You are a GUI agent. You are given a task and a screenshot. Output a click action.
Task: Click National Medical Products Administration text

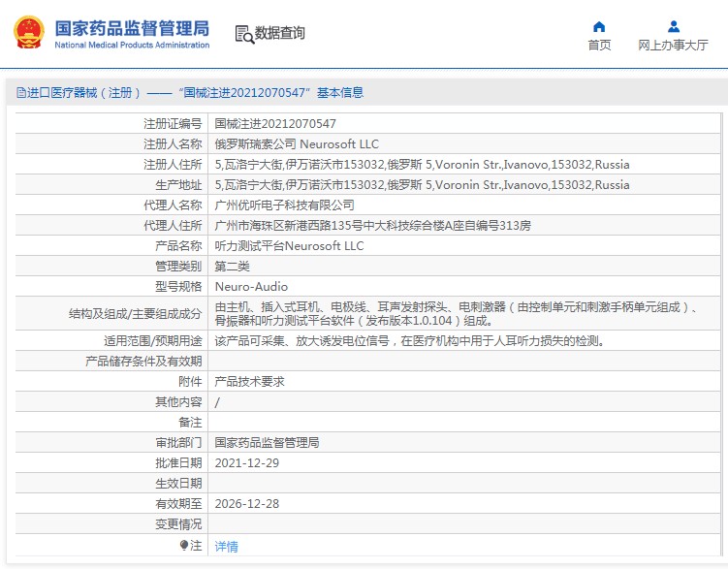132,45
